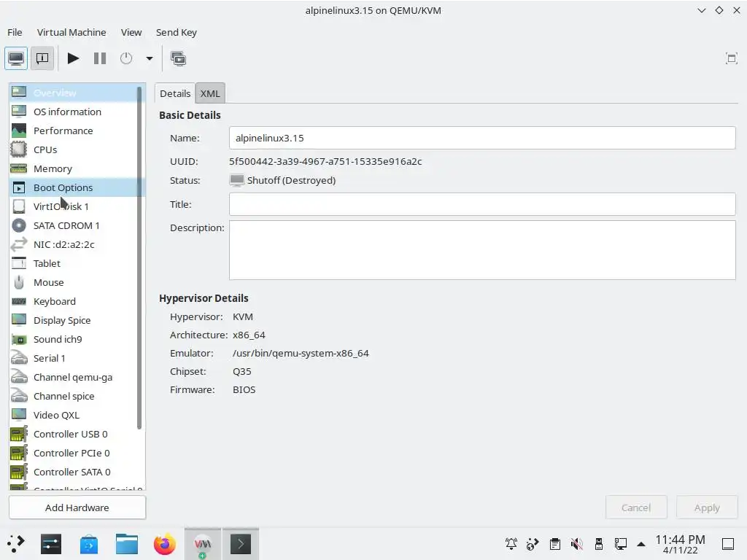
Task: Select the Keyboard device icon
Action: [19, 301]
